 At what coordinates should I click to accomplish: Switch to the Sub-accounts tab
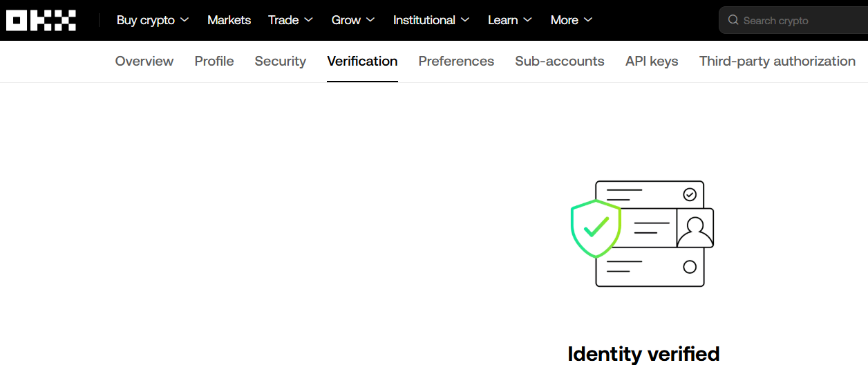point(560,61)
